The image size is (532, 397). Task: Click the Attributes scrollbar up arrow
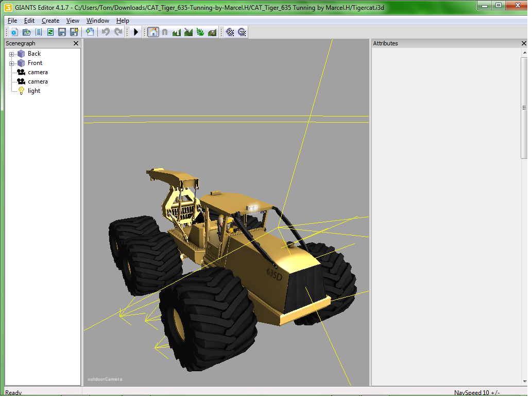coord(525,53)
